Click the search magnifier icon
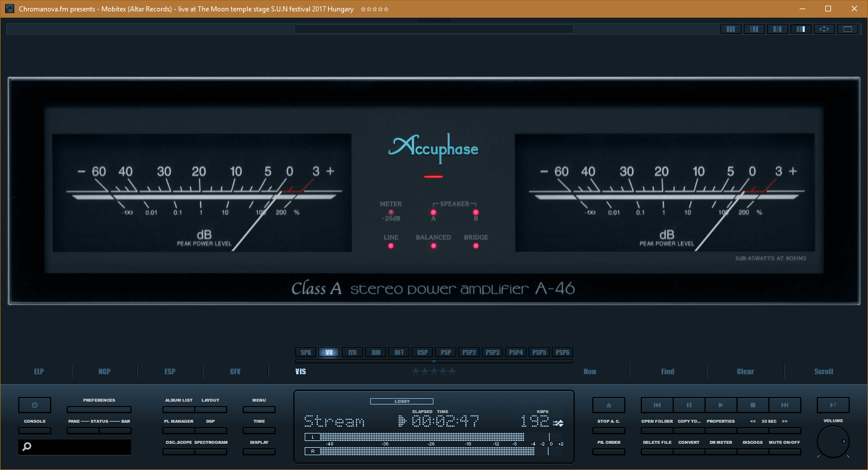This screenshot has width=868, height=470. pos(27,447)
